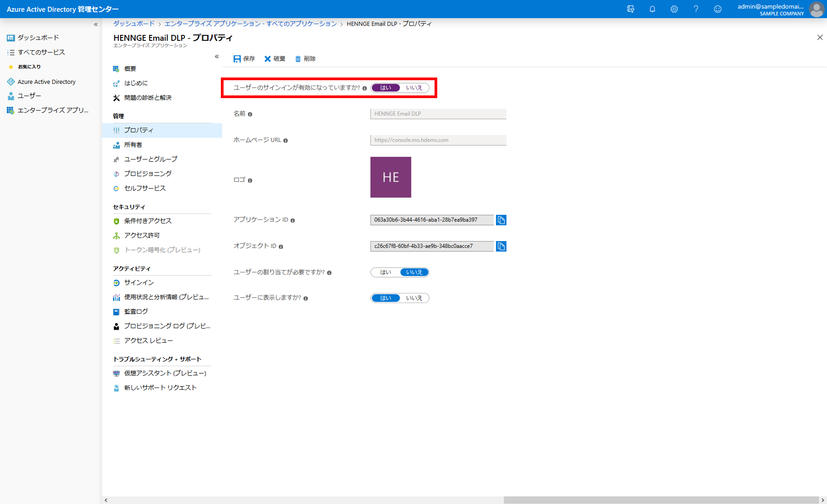Viewport: 827px width, 504px height.
Task: Click the ホームページ URL input field
Action: (438, 140)
